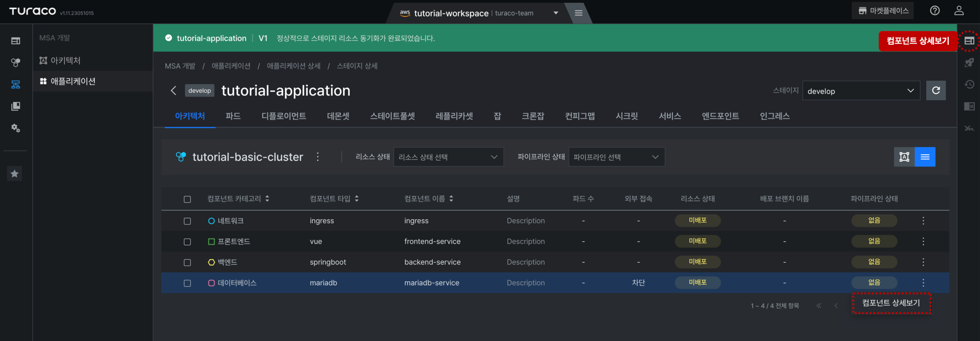This screenshot has height=341, width=980.
Task: Click the mariadb-service component name
Action: tap(432, 283)
